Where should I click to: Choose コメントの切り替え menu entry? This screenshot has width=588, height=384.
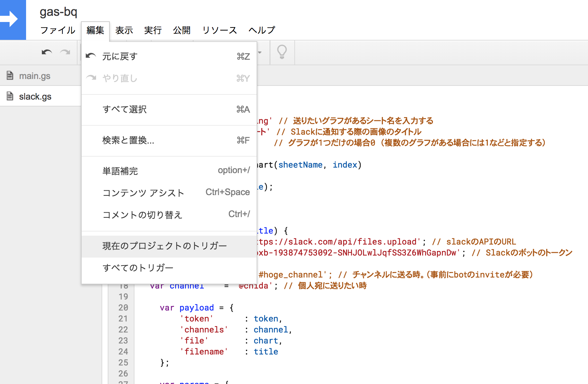[x=169, y=215]
